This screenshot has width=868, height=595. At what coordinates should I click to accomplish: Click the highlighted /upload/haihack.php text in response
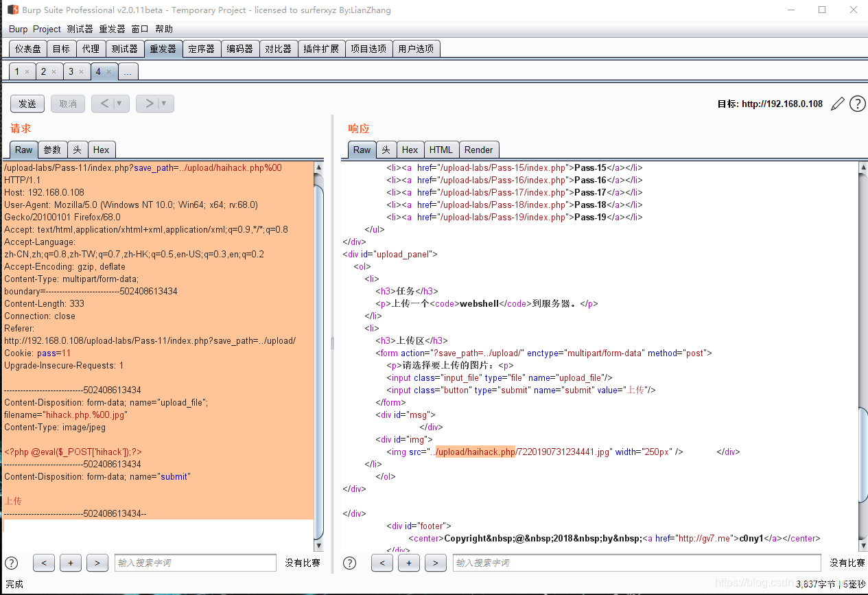point(476,452)
